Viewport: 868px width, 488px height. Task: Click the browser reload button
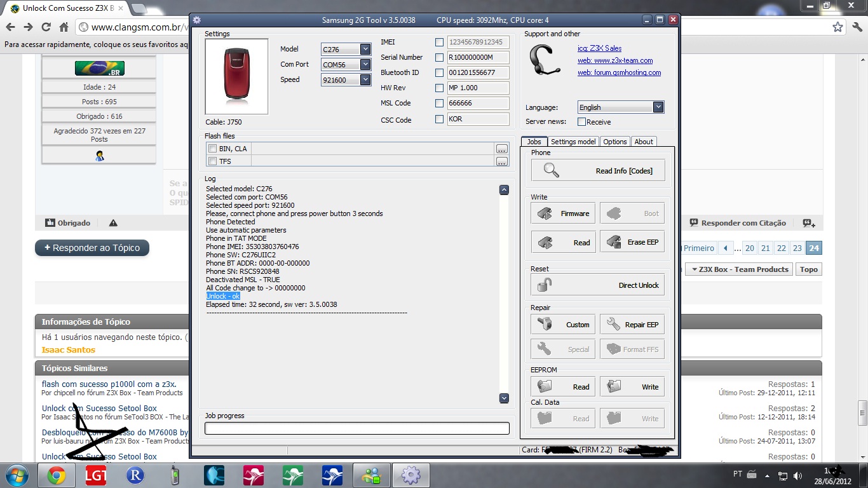pos(46,27)
